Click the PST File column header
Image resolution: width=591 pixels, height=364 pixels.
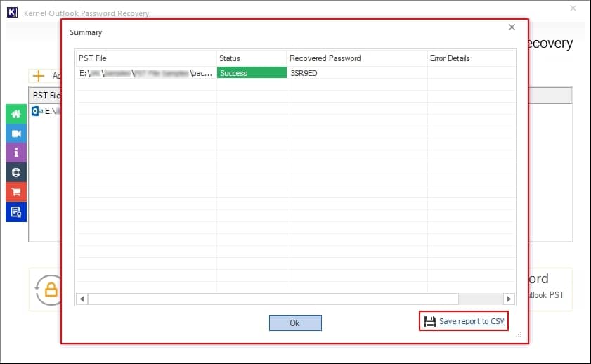[146, 58]
